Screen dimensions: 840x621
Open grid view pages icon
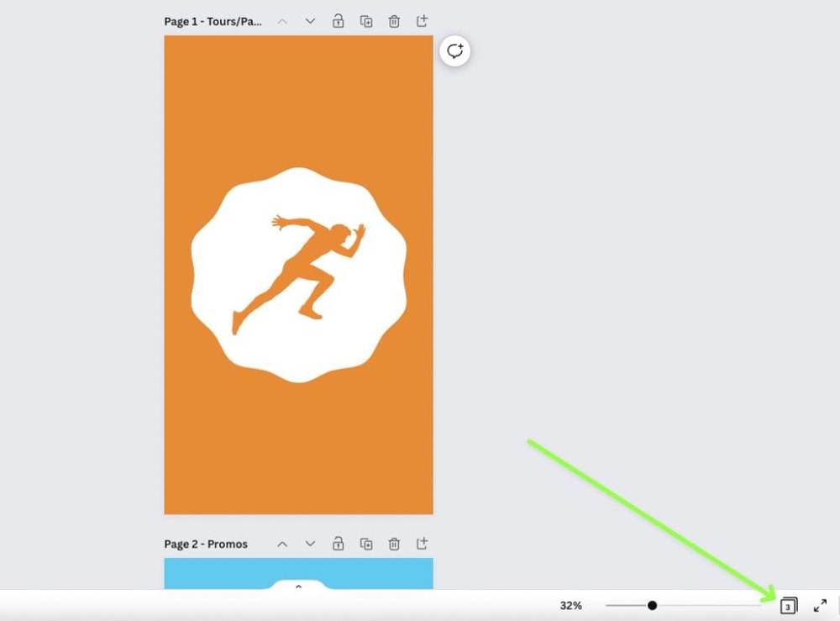pyautogui.click(x=789, y=606)
